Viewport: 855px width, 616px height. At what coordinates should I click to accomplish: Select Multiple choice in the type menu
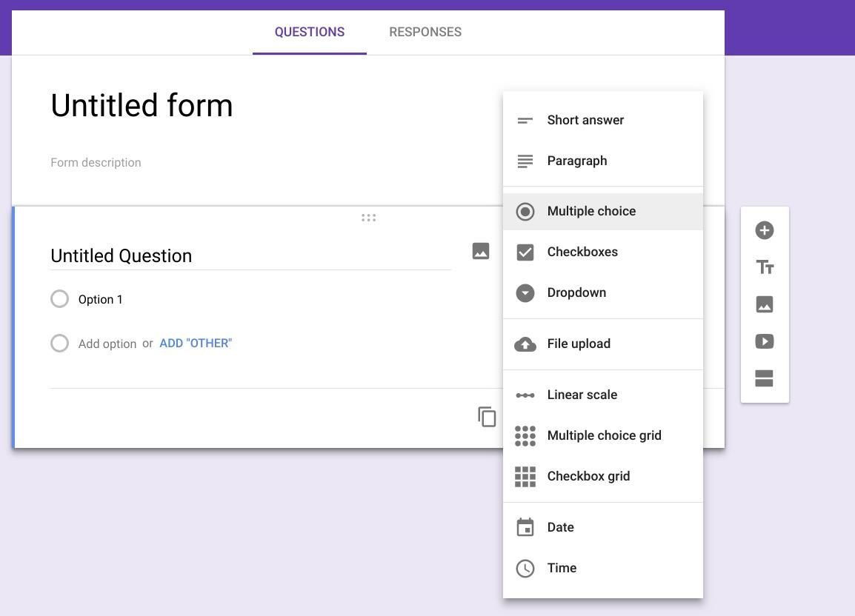[x=602, y=211]
